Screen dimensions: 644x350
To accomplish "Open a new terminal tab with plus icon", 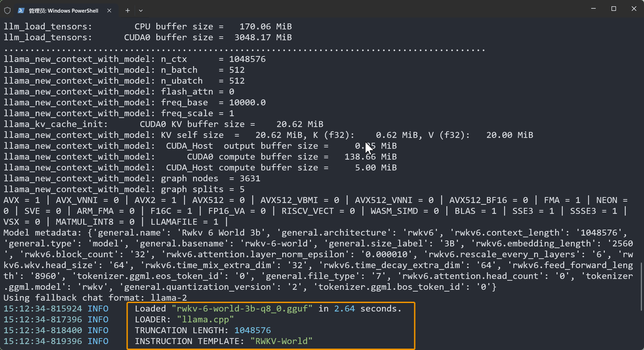I will coord(127,10).
